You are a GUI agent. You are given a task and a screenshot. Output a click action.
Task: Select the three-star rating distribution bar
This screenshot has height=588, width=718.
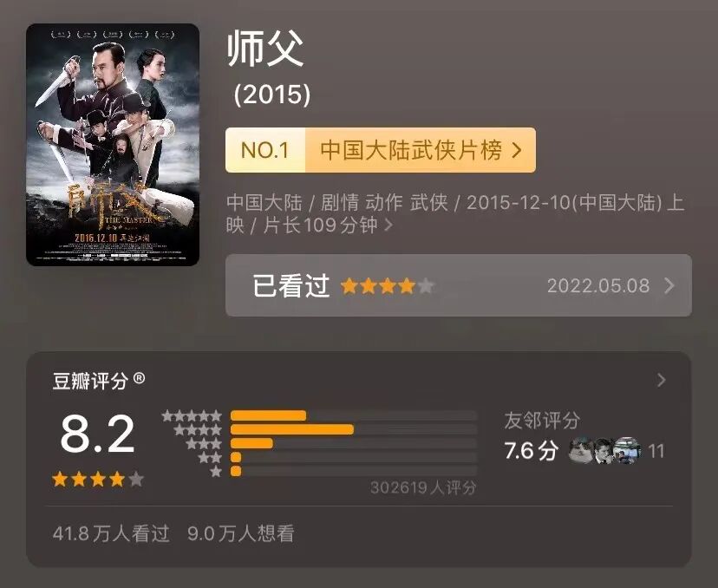coord(354,443)
